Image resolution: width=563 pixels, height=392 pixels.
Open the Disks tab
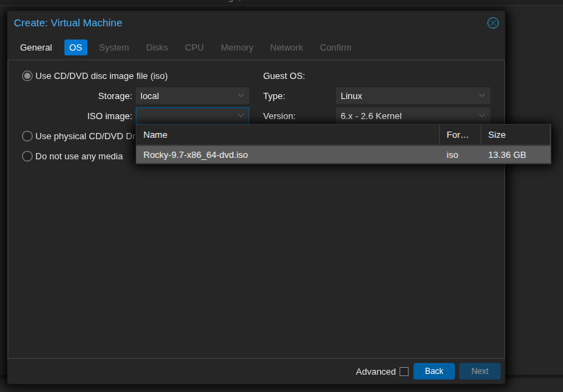coord(157,48)
